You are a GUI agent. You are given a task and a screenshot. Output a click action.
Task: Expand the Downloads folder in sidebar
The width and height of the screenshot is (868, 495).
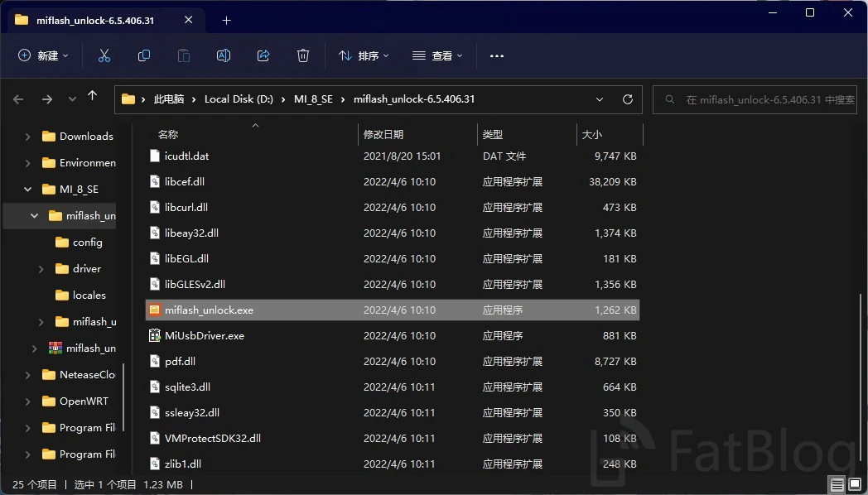pyautogui.click(x=27, y=137)
